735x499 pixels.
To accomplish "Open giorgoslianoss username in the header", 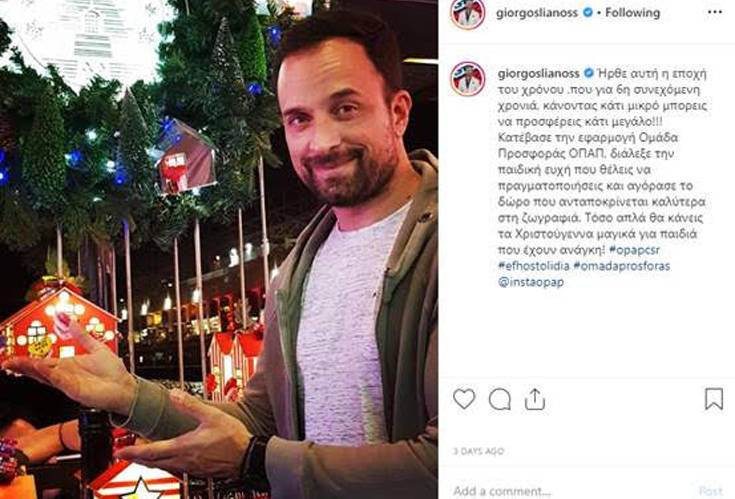I will click(537, 13).
